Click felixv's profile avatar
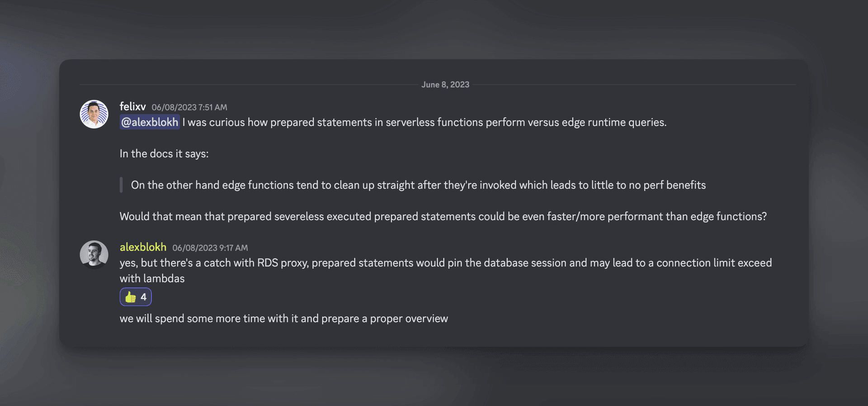The image size is (868, 406). (94, 114)
